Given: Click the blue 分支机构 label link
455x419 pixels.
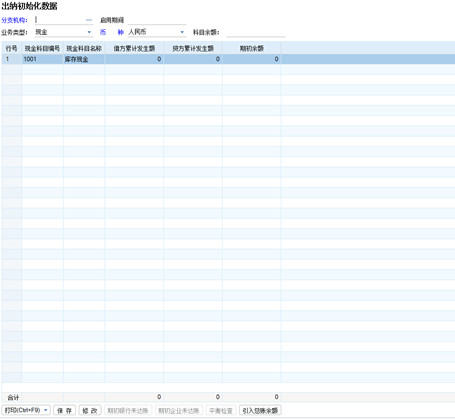Looking at the screenshot, I should click(x=14, y=20).
